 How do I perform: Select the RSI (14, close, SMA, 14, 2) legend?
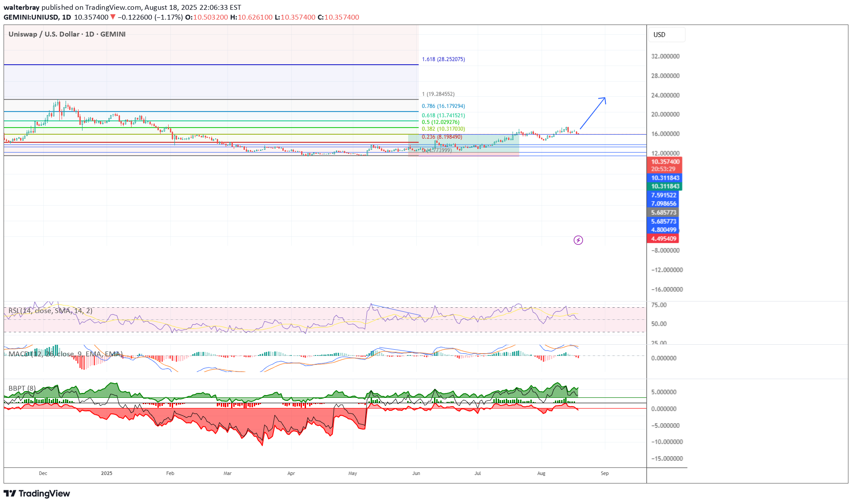click(x=50, y=310)
